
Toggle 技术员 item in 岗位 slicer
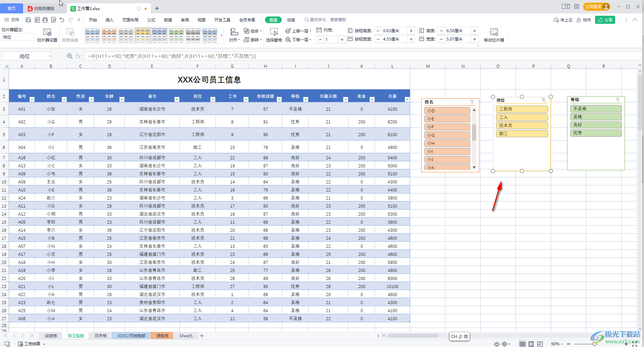pyautogui.click(x=522, y=125)
